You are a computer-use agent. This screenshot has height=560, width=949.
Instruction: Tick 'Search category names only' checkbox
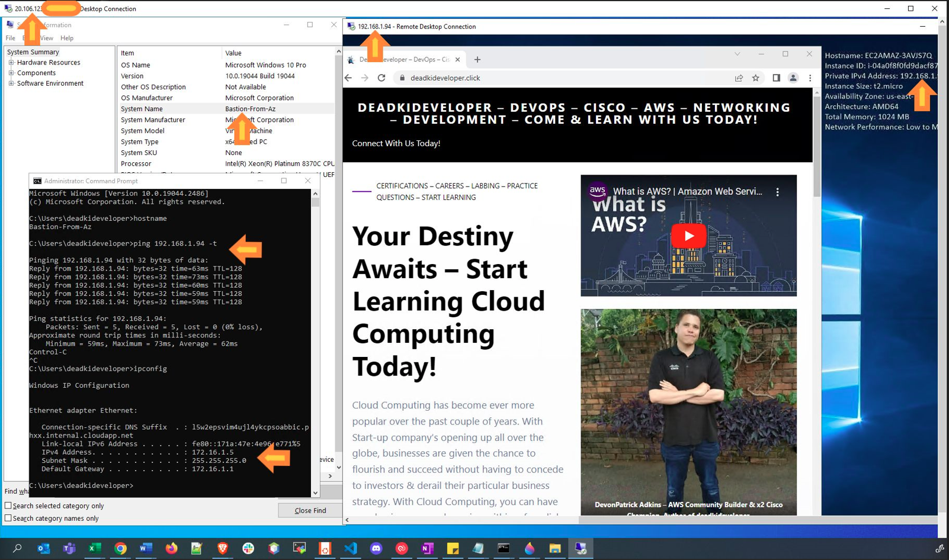coord(8,518)
